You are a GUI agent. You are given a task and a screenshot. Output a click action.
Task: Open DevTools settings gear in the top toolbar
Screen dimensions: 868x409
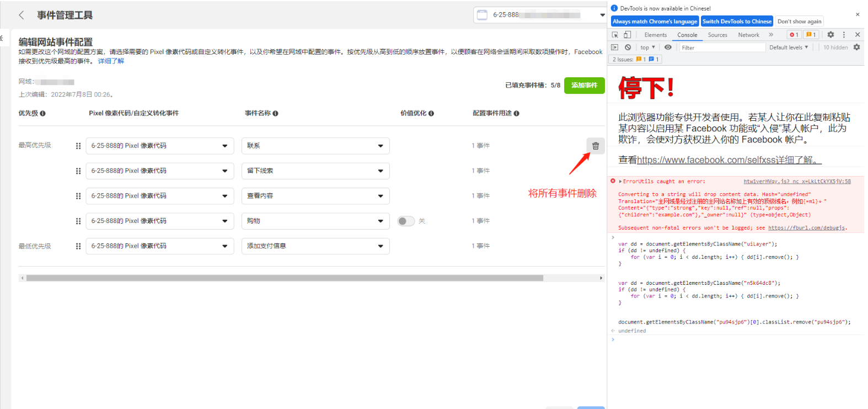pyautogui.click(x=831, y=35)
